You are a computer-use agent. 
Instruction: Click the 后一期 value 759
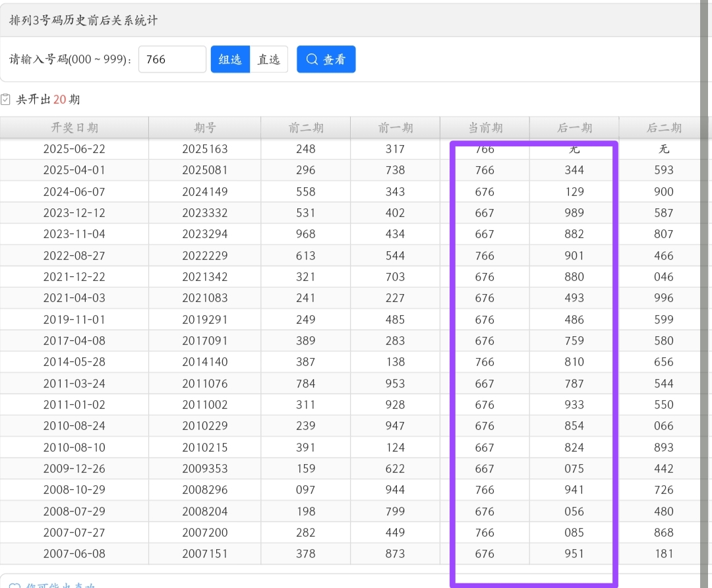coord(574,341)
